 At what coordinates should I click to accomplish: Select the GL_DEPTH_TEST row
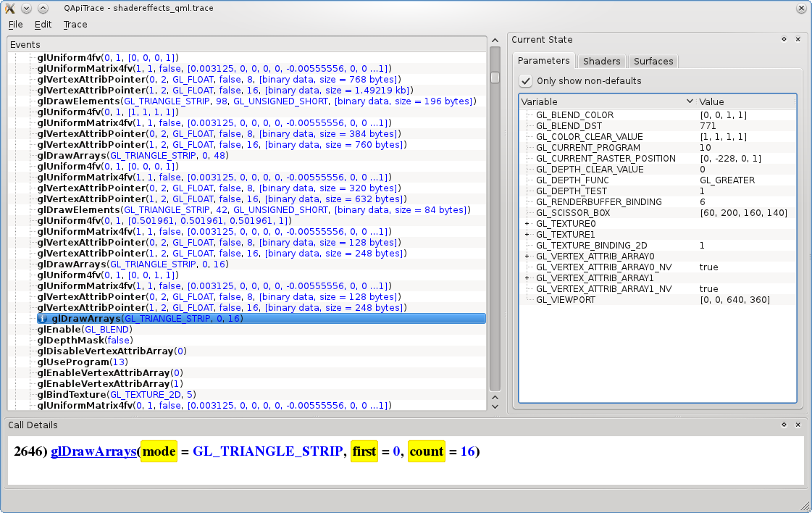click(x=658, y=191)
